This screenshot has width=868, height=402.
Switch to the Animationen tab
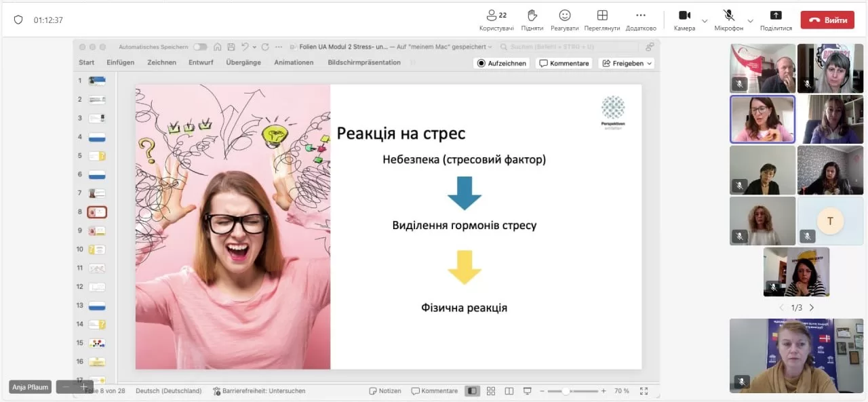click(x=294, y=62)
